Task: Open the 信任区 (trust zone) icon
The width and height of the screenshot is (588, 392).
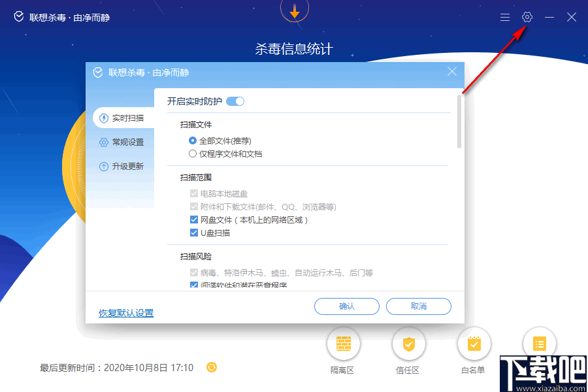Action: click(x=408, y=343)
